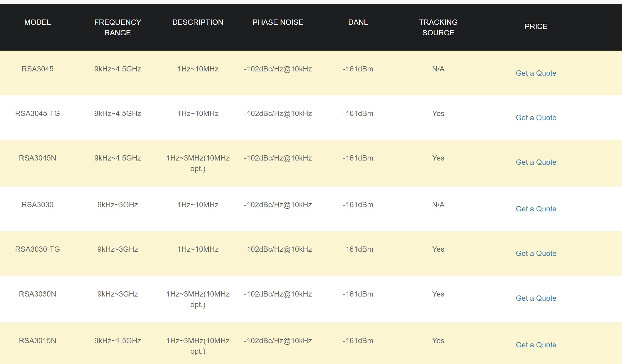
Task: Click Get a Quote for RSA3045
Action: tap(536, 73)
